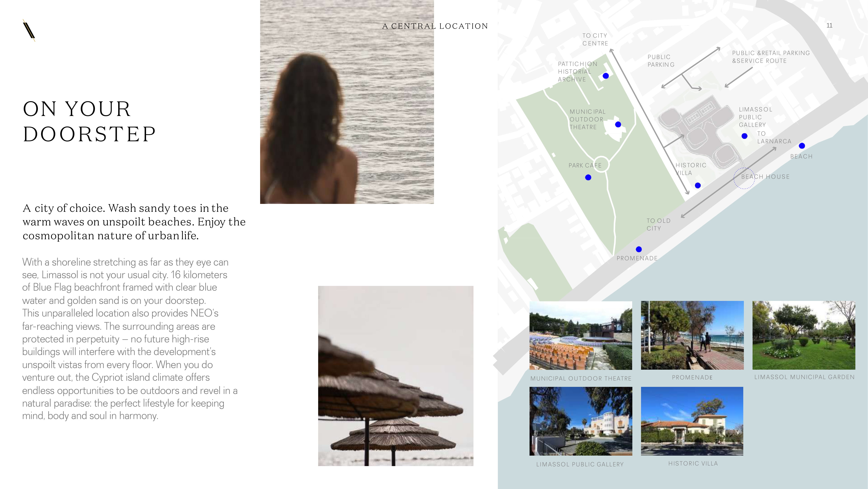This screenshot has width=868, height=489.
Task: Click the diagonal slash logo at top left
Action: point(29,30)
